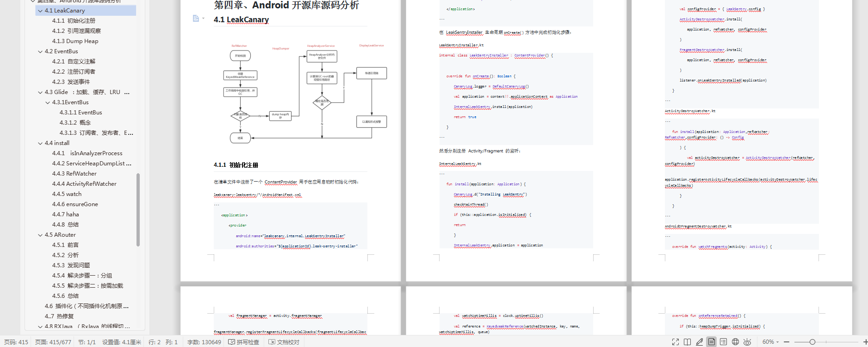Switch to outline view
This screenshot has height=347, width=868.
click(x=723, y=342)
